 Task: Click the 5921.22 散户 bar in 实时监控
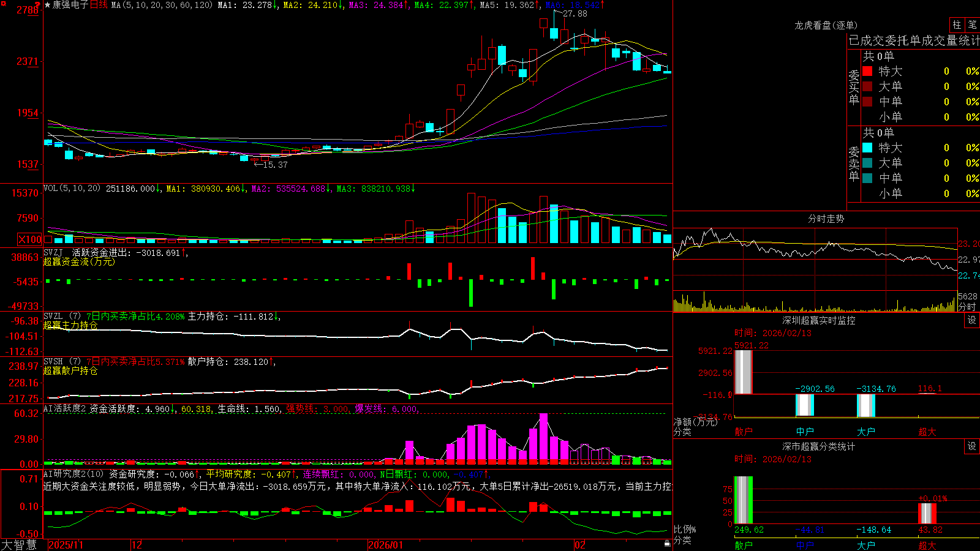coord(744,372)
